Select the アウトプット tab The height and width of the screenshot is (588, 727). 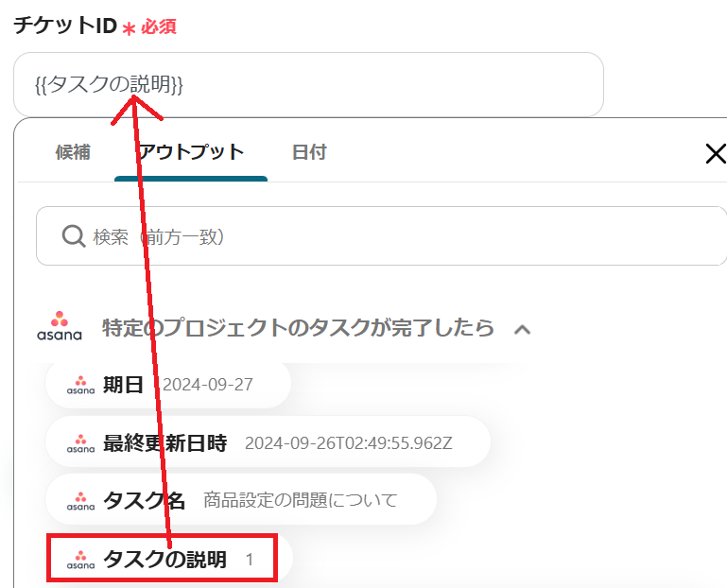click(191, 152)
